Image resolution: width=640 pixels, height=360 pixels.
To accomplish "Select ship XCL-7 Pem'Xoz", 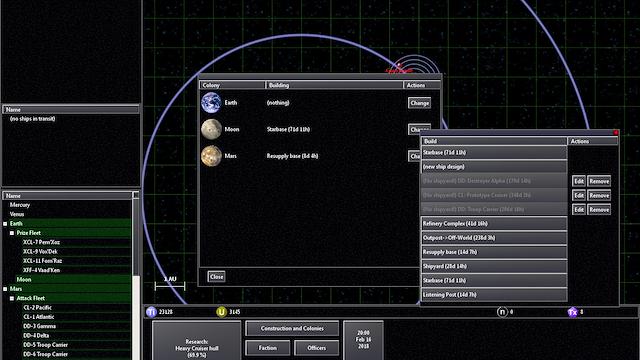I will [41, 242].
